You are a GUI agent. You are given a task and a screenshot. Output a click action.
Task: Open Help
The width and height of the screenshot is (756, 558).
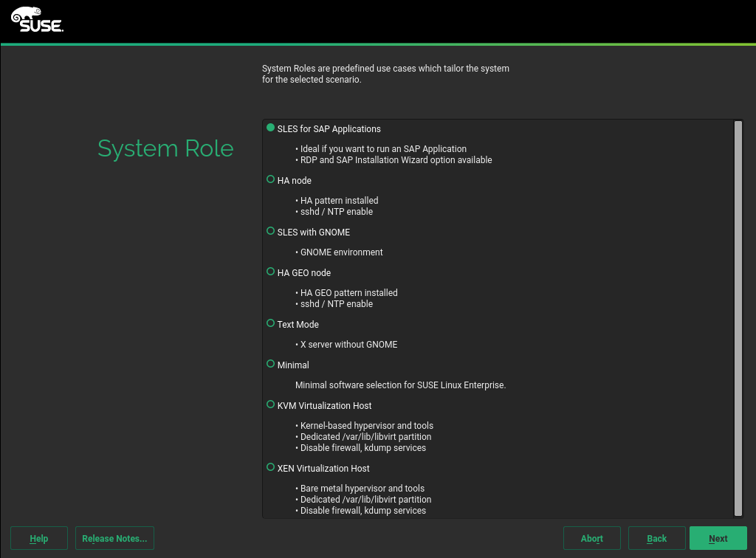click(x=38, y=538)
